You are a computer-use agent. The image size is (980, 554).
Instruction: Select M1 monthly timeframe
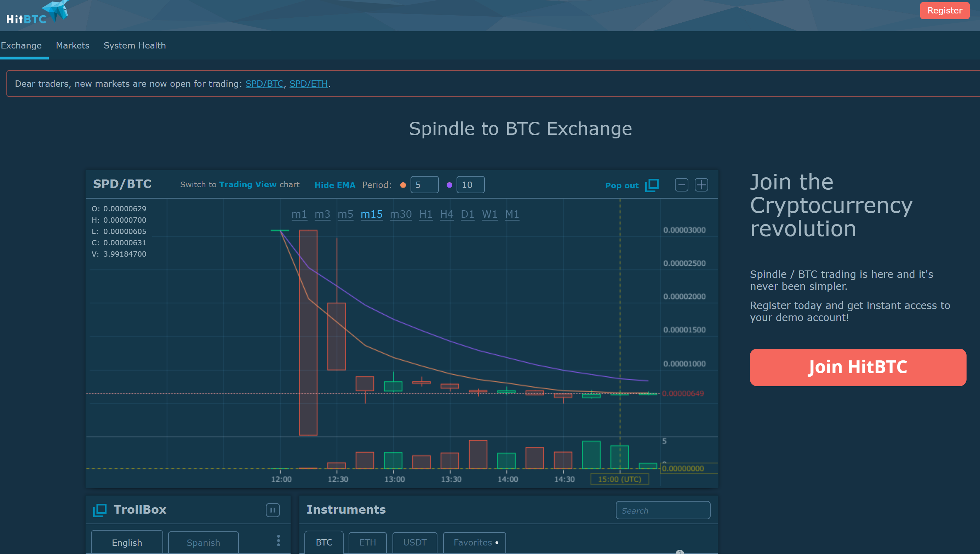[x=512, y=214]
